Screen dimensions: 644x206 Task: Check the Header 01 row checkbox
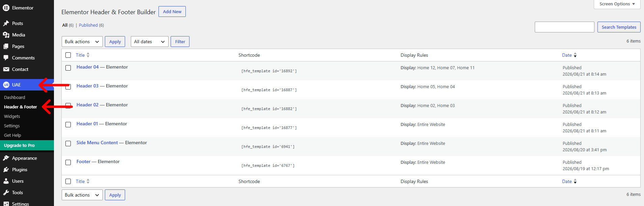coord(68,124)
